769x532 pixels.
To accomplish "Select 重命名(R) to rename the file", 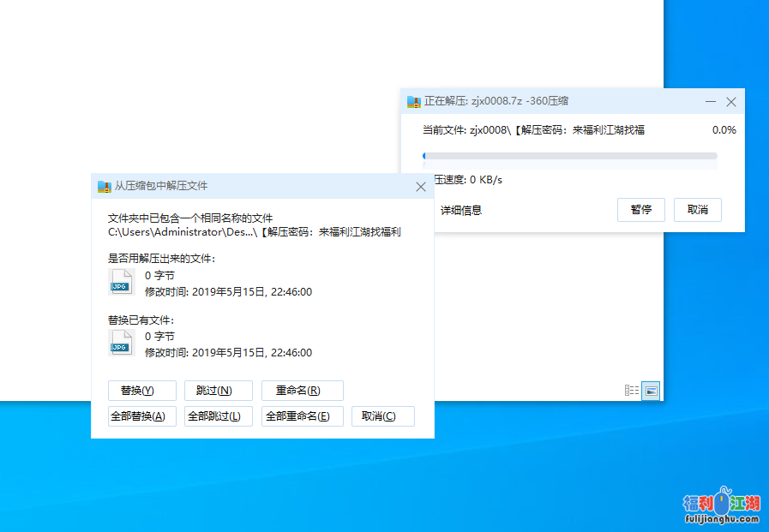I will tap(302, 391).
